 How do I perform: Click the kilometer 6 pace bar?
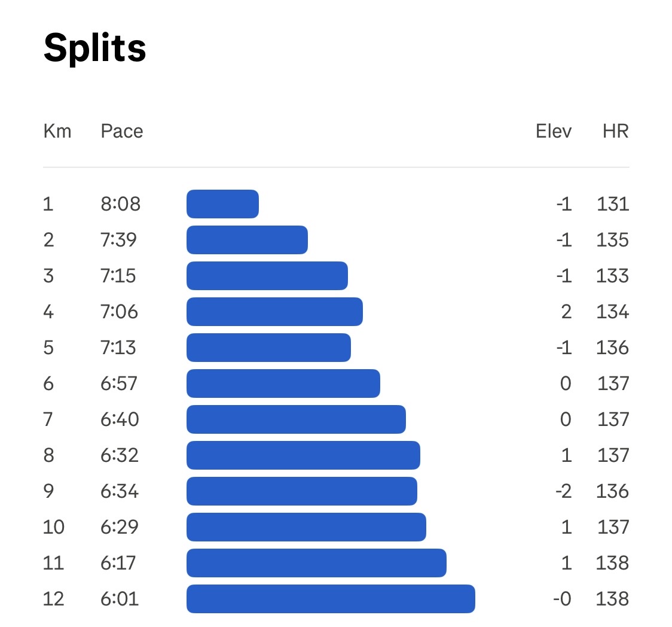(x=283, y=383)
